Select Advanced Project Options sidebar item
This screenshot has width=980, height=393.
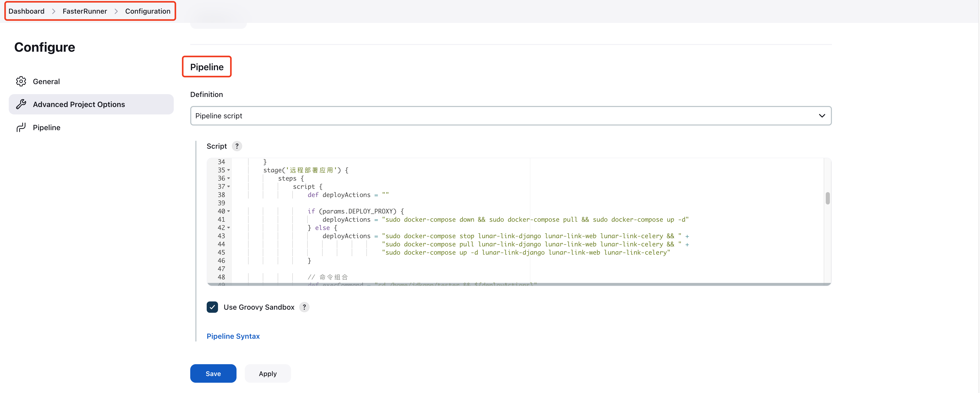pyautogui.click(x=79, y=104)
